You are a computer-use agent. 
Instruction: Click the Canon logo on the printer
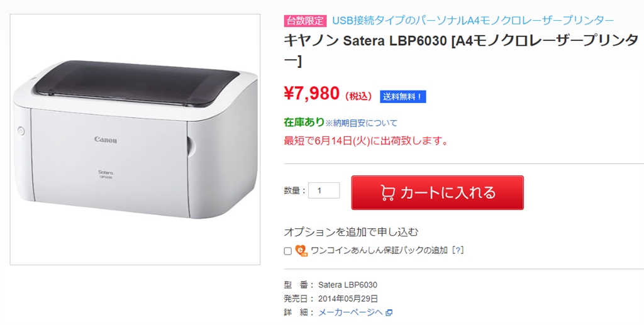point(106,140)
